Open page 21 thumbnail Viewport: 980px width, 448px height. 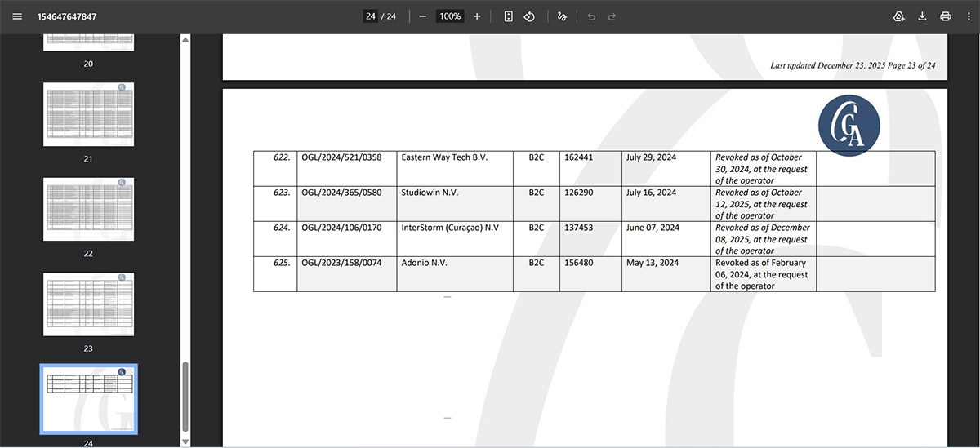[88, 114]
